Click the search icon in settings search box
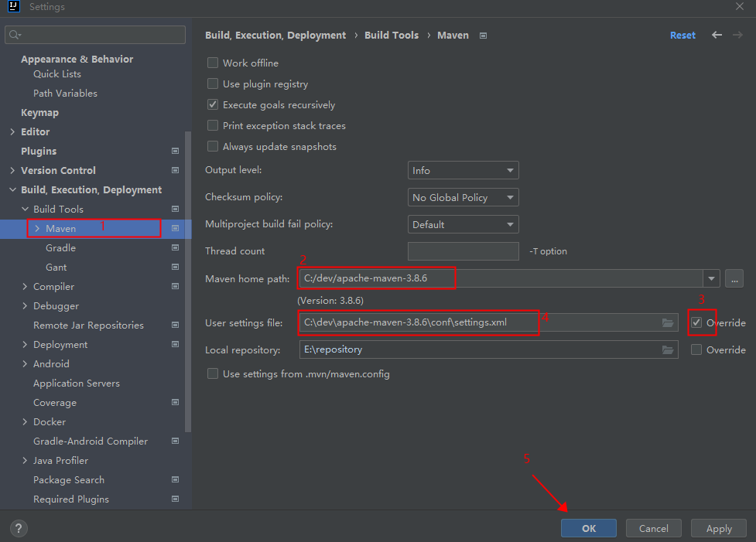 [x=15, y=35]
